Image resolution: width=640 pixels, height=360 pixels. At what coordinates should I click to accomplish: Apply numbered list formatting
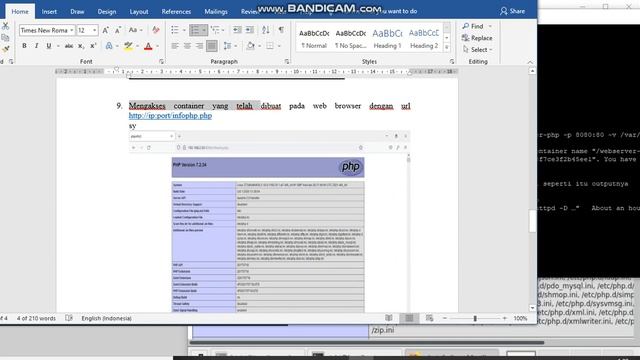(195, 30)
